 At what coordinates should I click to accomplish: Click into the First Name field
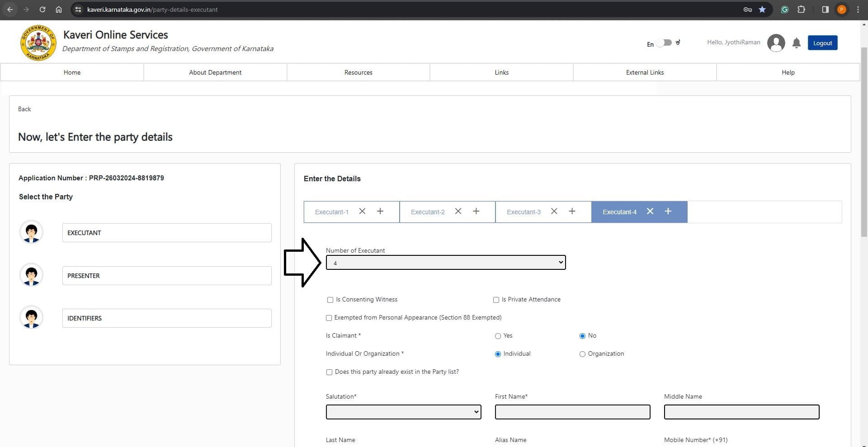(x=572, y=412)
